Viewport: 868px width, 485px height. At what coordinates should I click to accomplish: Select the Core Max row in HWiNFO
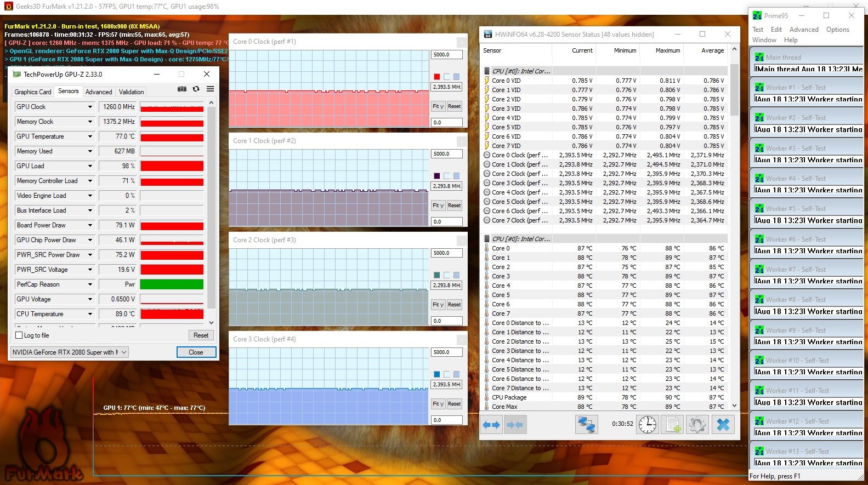(604, 407)
